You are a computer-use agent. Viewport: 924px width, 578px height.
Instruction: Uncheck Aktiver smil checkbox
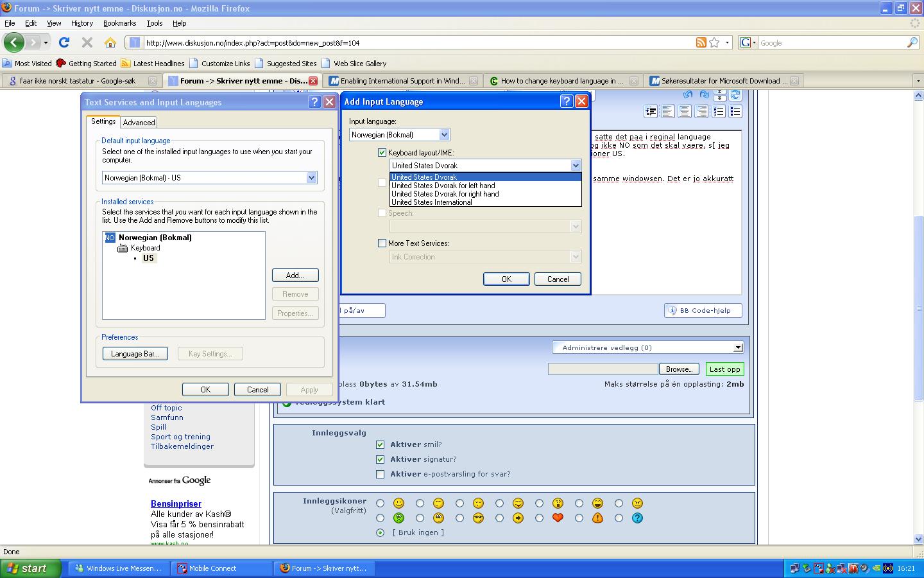click(x=380, y=444)
